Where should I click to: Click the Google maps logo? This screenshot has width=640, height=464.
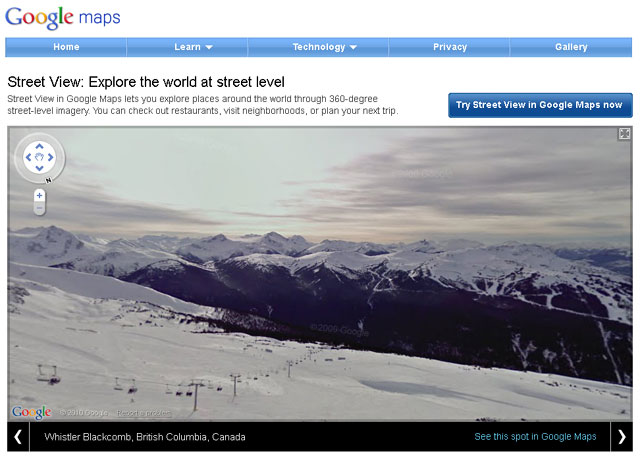[x=62, y=18]
